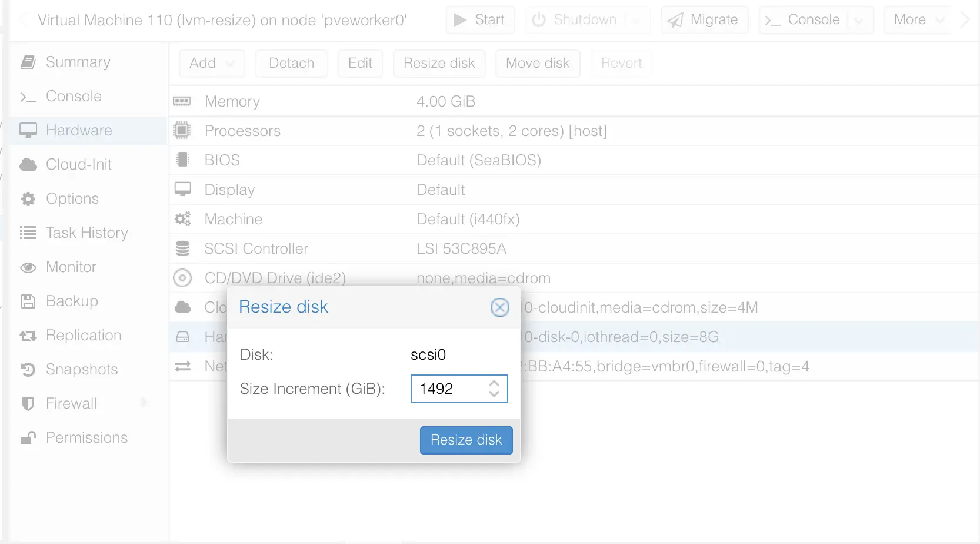Open the Snapshots section
980x544 pixels.
click(x=88, y=369)
